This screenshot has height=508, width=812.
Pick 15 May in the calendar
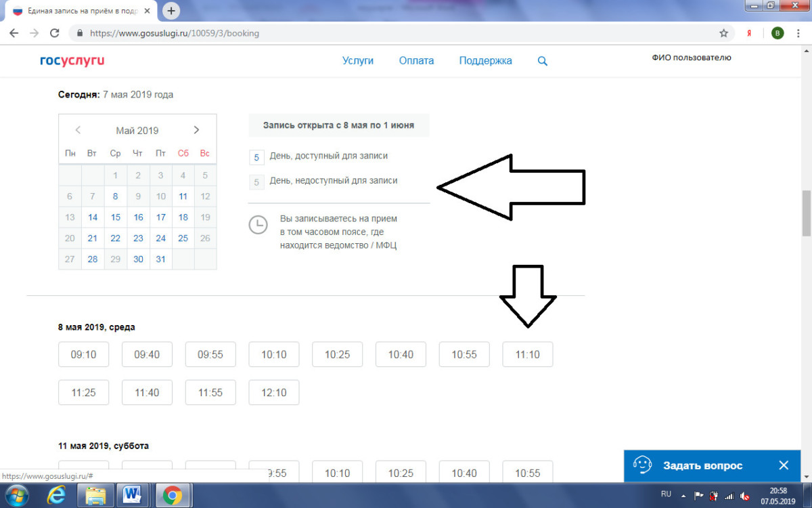[116, 217]
